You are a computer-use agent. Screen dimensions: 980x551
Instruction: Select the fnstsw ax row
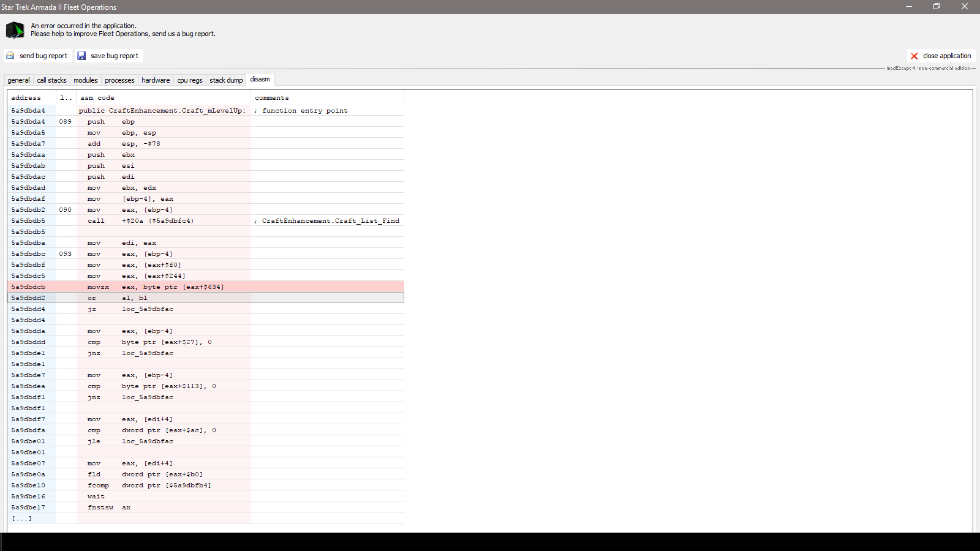tap(206, 508)
